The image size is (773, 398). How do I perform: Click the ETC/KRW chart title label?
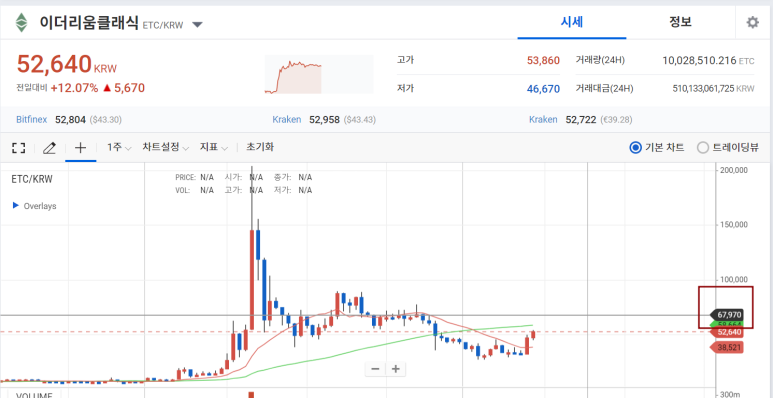click(32, 180)
